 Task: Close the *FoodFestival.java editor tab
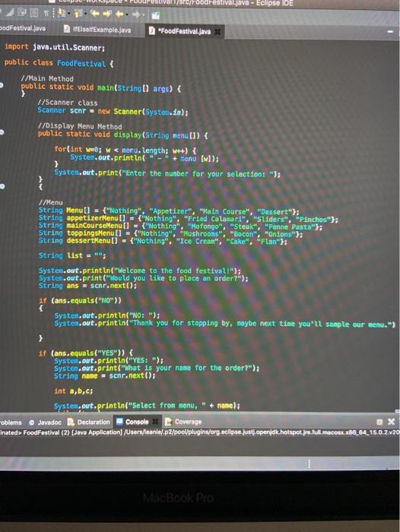point(217,32)
